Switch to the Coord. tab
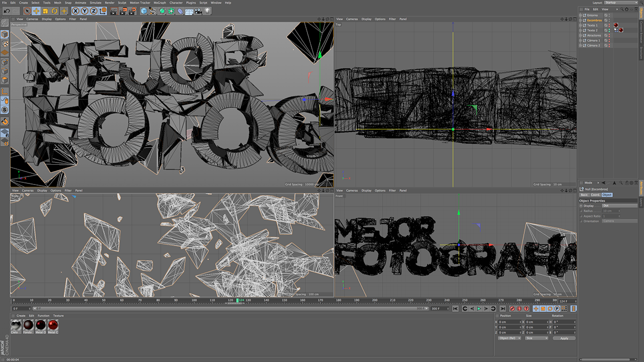644x362 pixels. [595, 195]
